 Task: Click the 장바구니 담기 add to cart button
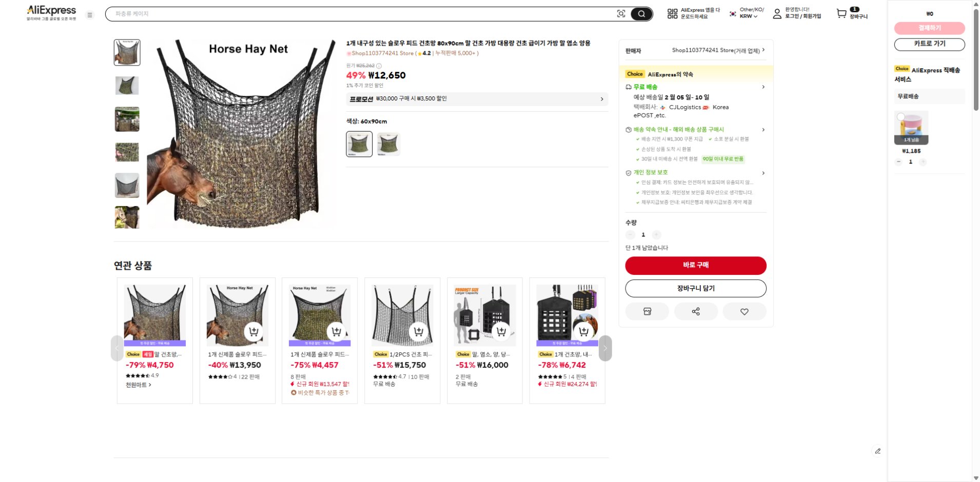(x=695, y=288)
